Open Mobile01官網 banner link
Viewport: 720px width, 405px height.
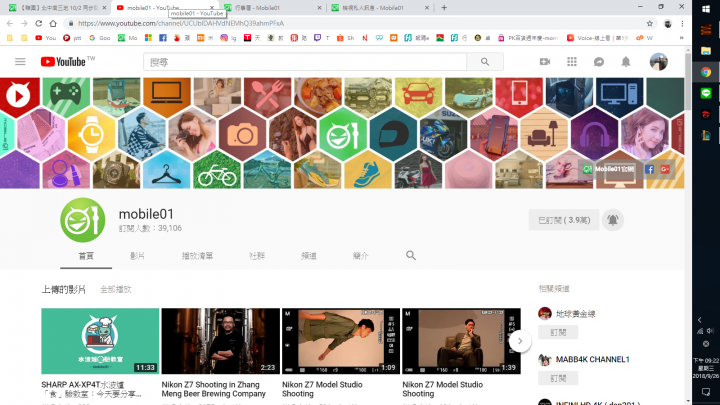pos(609,169)
